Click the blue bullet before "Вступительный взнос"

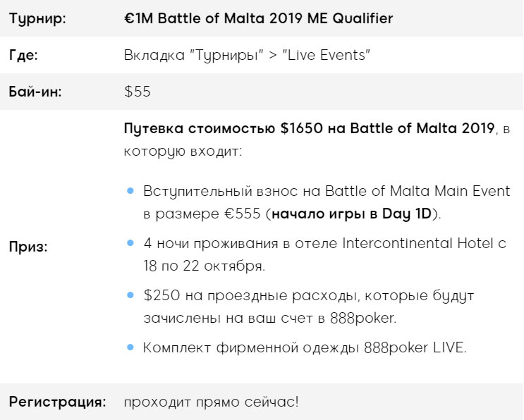pyautogui.click(x=130, y=192)
